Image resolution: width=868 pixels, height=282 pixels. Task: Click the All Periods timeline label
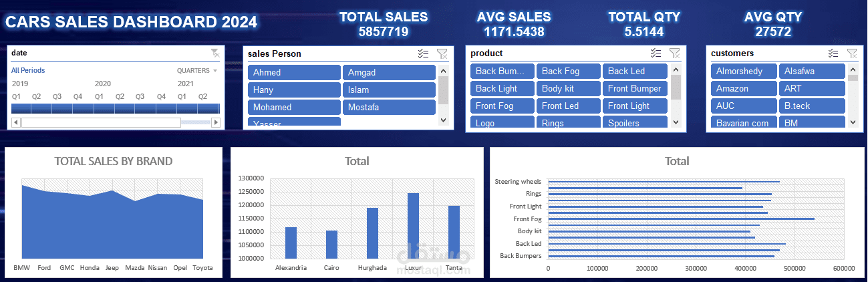(28, 70)
